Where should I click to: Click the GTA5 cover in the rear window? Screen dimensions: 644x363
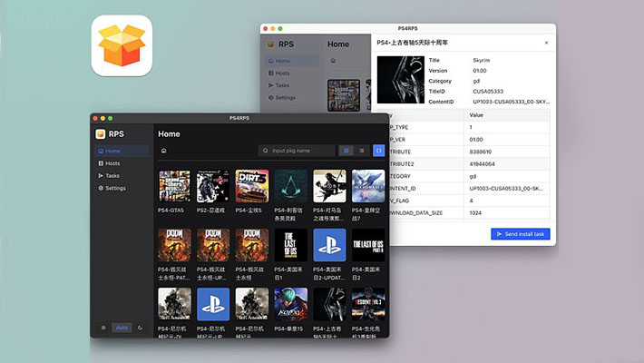[x=344, y=95]
